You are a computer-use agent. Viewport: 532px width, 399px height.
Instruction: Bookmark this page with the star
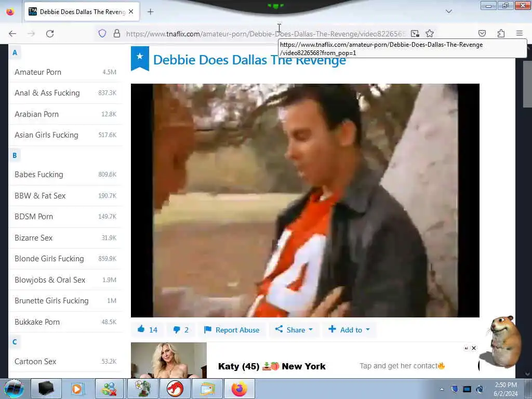pos(430,33)
